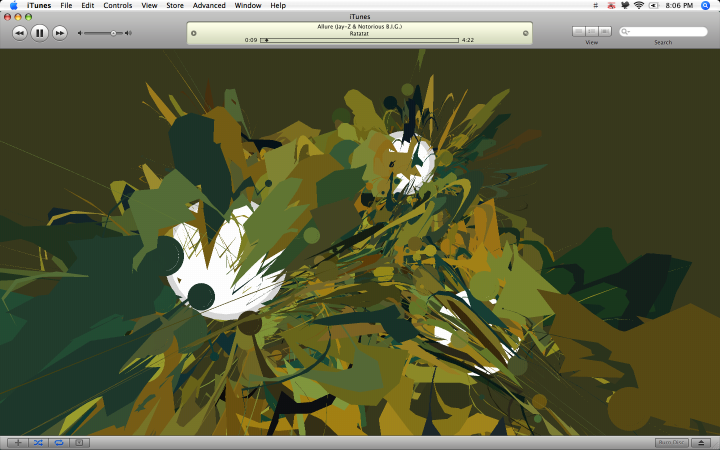720x450 pixels.
Task: Adjust the volume slider knob
Action: (x=113, y=33)
